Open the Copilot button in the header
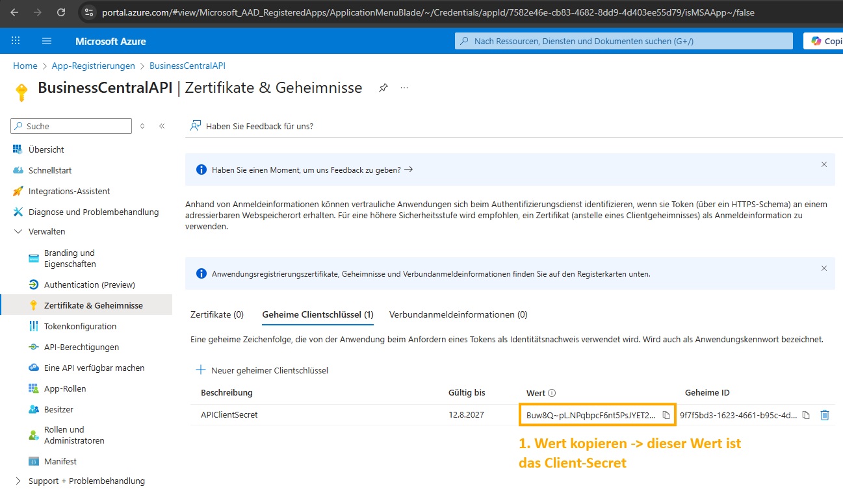This screenshot has width=843, height=504. click(824, 41)
